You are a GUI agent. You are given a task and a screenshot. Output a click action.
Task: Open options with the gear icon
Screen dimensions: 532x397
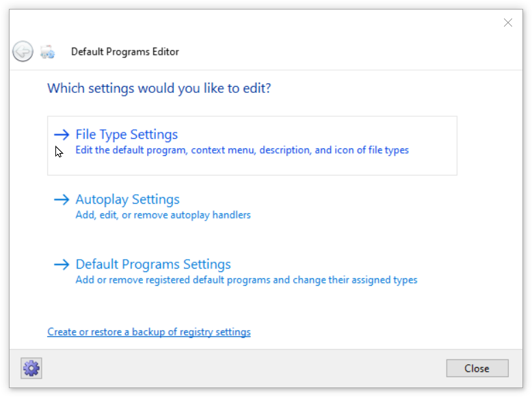pyautogui.click(x=31, y=368)
